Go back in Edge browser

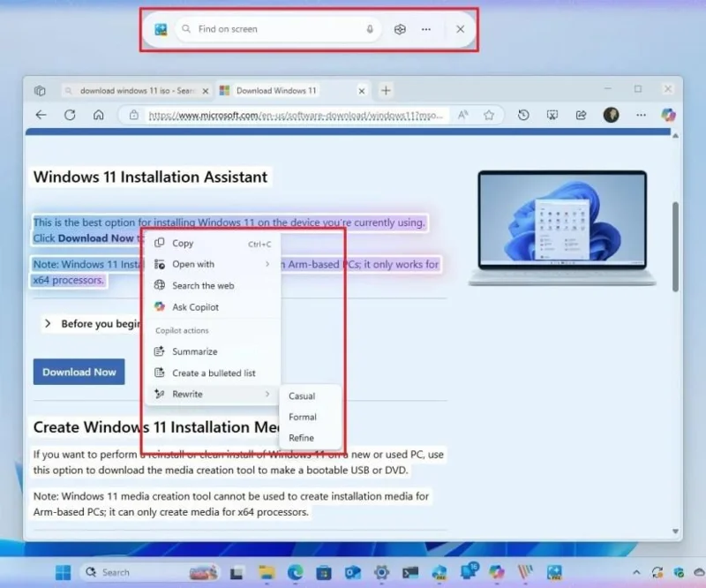[41, 115]
